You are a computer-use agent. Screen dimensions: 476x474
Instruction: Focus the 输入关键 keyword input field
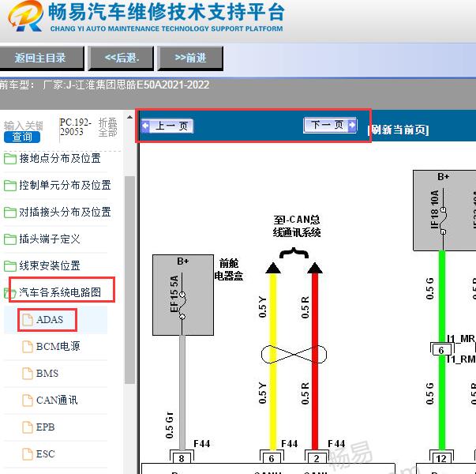(x=24, y=126)
